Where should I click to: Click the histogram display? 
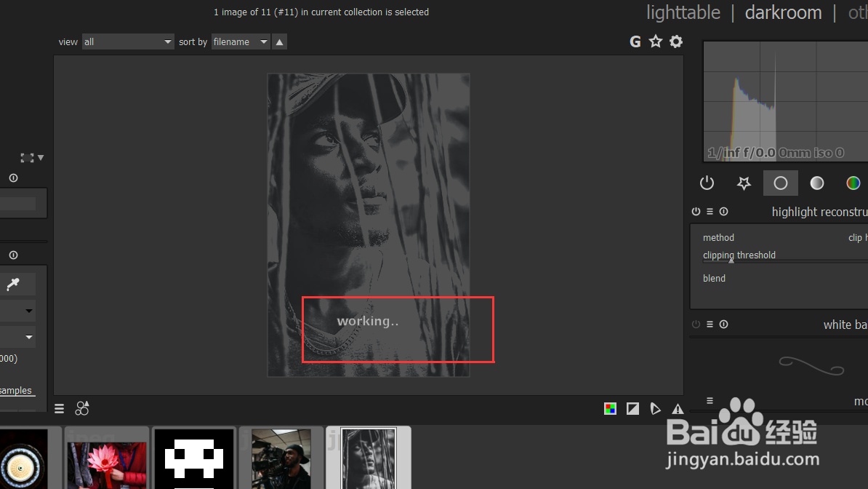(786, 101)
